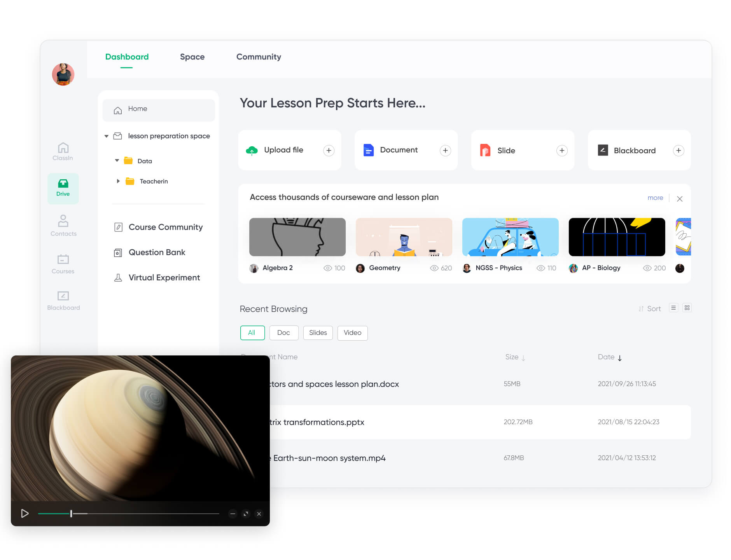Open the Community tab
Image resolution: width=731 pixels, height=560 pixels.
[x=259, y=57]
